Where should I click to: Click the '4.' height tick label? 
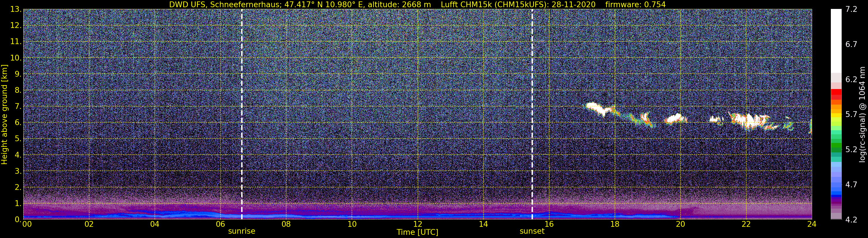pyautogui.click(x=18, y=155)
